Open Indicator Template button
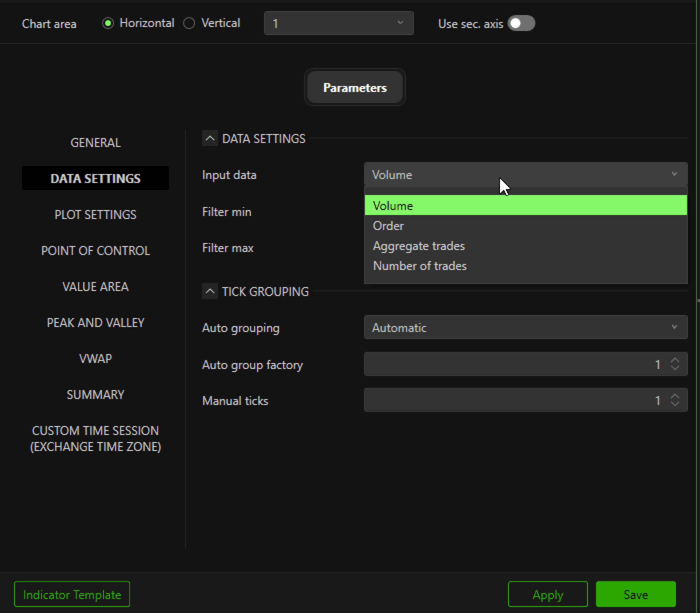The image size is (700, 613). 72,594
